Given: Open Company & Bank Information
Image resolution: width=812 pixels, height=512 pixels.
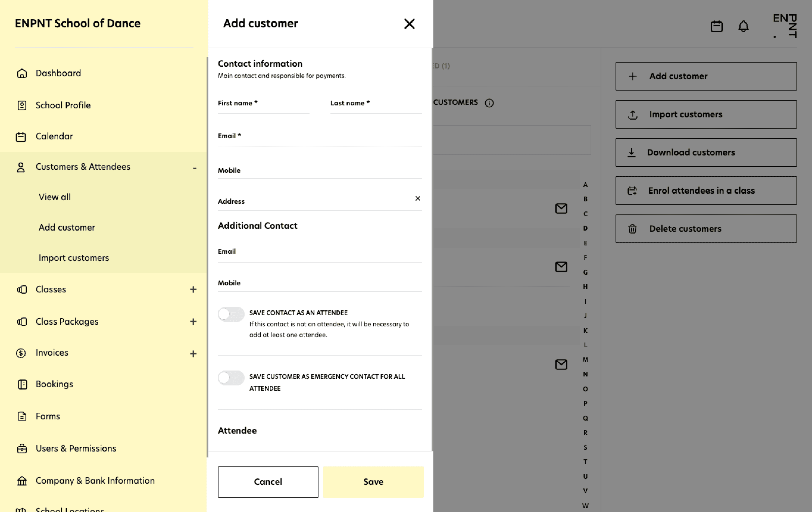Looking at the screenshot, I should 95,481.
